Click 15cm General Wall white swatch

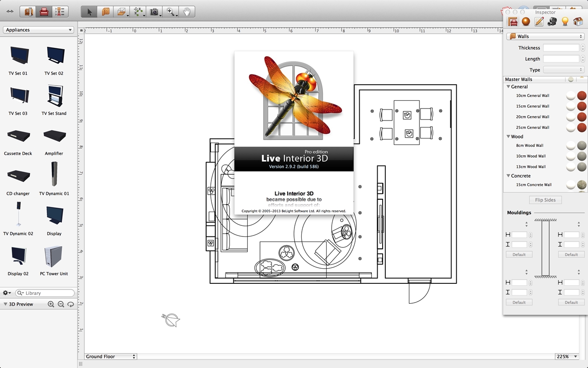[x=571, y=106]
